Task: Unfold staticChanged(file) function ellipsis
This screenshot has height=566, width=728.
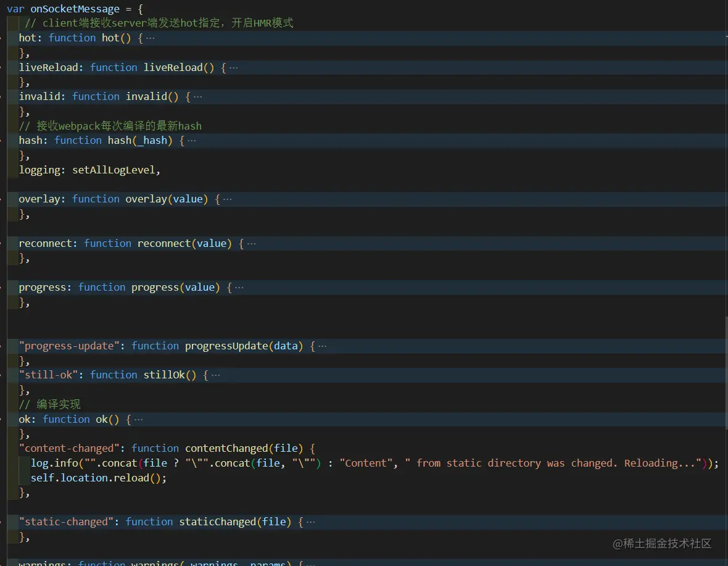Action: (310, 522)
